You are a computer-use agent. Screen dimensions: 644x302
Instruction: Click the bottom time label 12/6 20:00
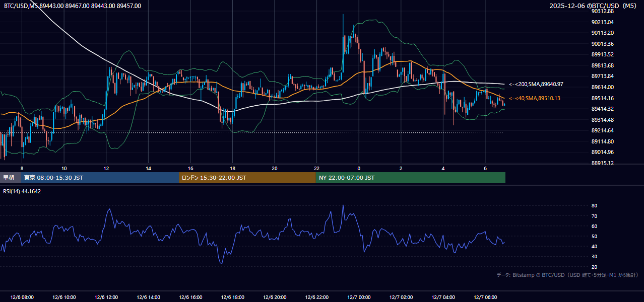(x=275, y=297)
